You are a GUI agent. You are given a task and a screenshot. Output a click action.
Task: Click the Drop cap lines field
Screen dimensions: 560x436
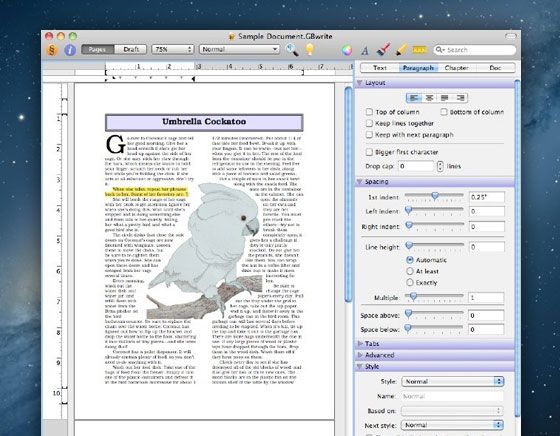coord(416,166)
